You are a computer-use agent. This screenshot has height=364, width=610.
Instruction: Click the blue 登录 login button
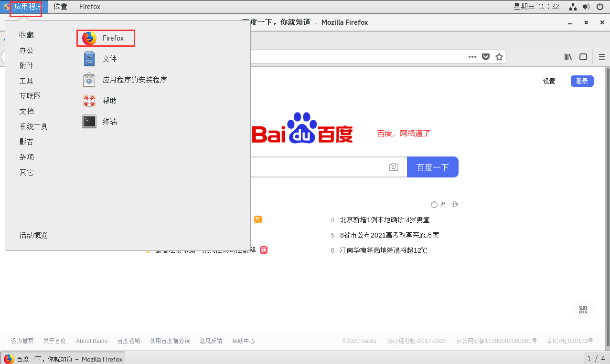tap(582, 81)
